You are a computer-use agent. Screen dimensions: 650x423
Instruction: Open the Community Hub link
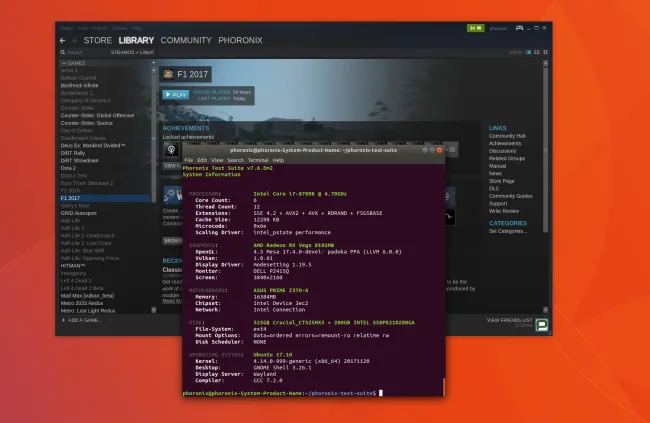point(507,136)
